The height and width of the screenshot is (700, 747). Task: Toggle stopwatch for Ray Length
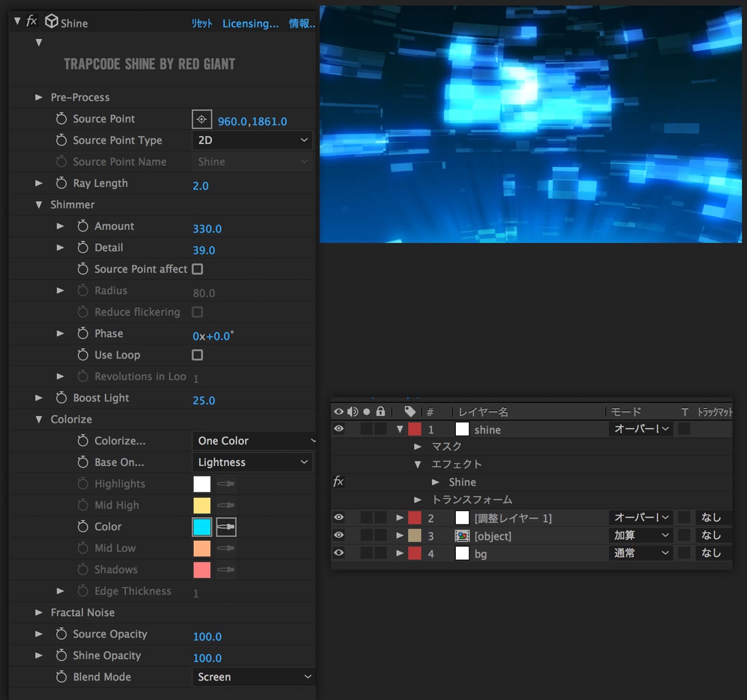click(61, 183)
